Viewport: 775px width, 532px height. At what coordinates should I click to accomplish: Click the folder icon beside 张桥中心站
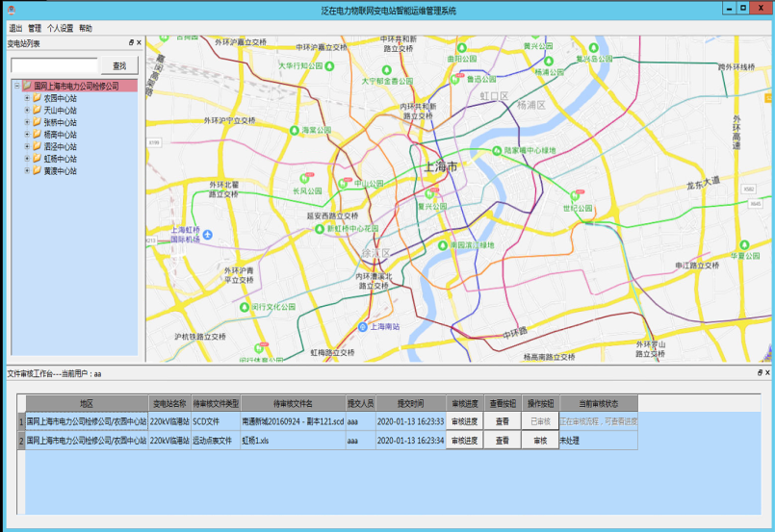[x=38, y=122]
